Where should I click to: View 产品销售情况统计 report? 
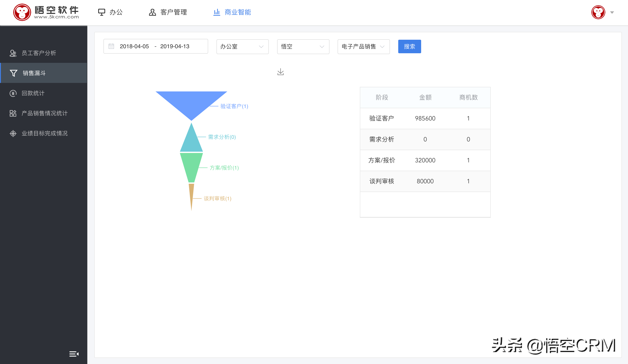(x=44, y=113)
